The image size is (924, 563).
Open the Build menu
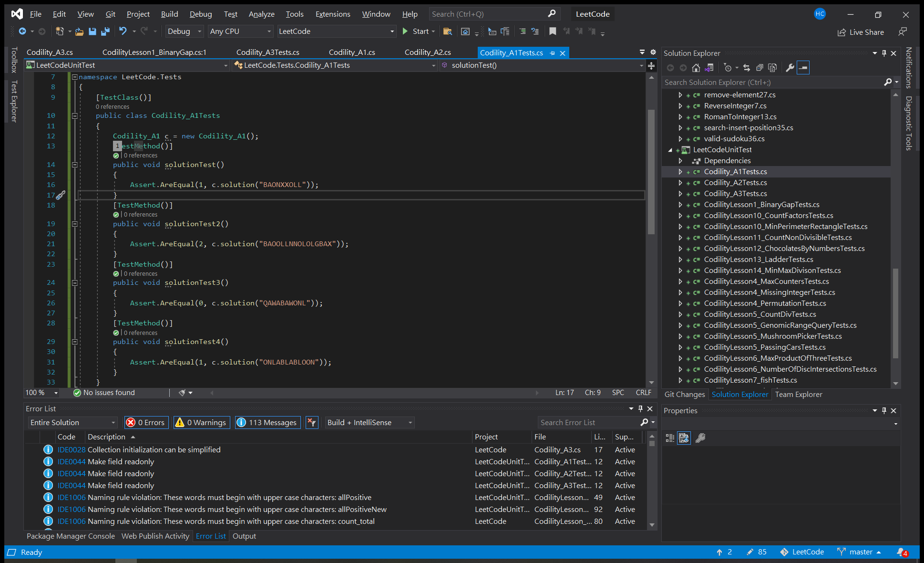169,14
